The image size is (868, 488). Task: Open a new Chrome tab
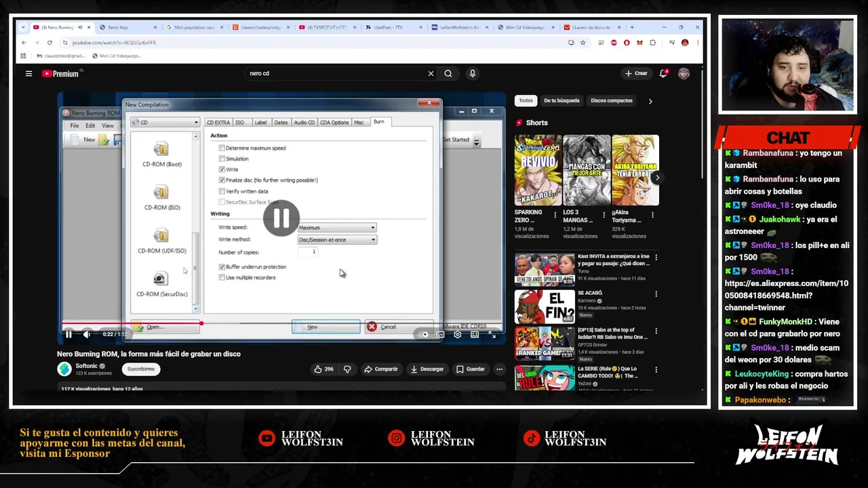coord(631,27)
